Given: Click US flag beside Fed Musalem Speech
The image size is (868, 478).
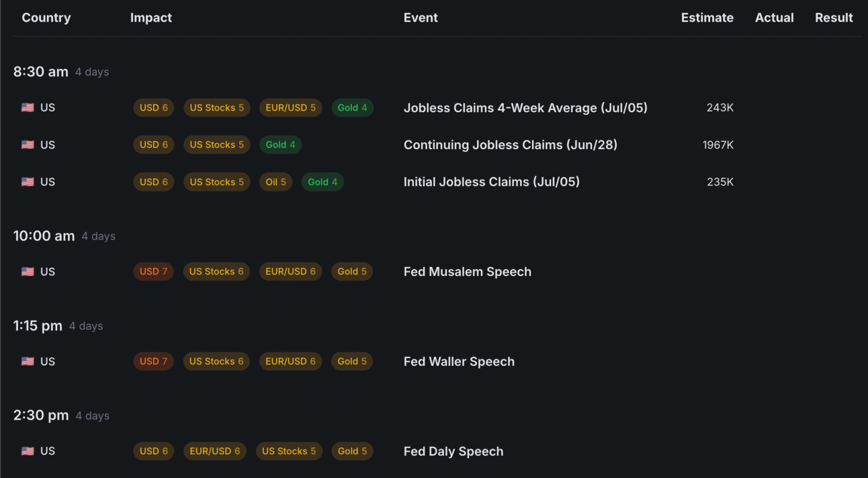Looking at the screenshot, I should point(28,272).
